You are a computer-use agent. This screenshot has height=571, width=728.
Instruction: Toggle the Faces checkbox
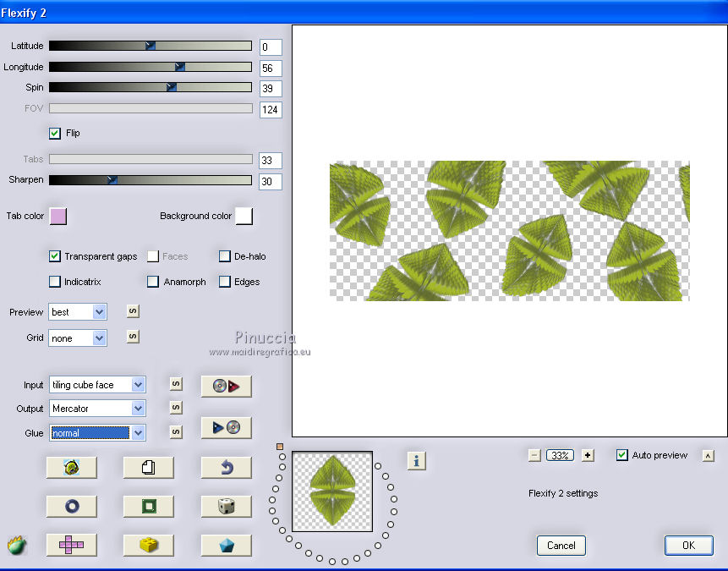[153, 256]
